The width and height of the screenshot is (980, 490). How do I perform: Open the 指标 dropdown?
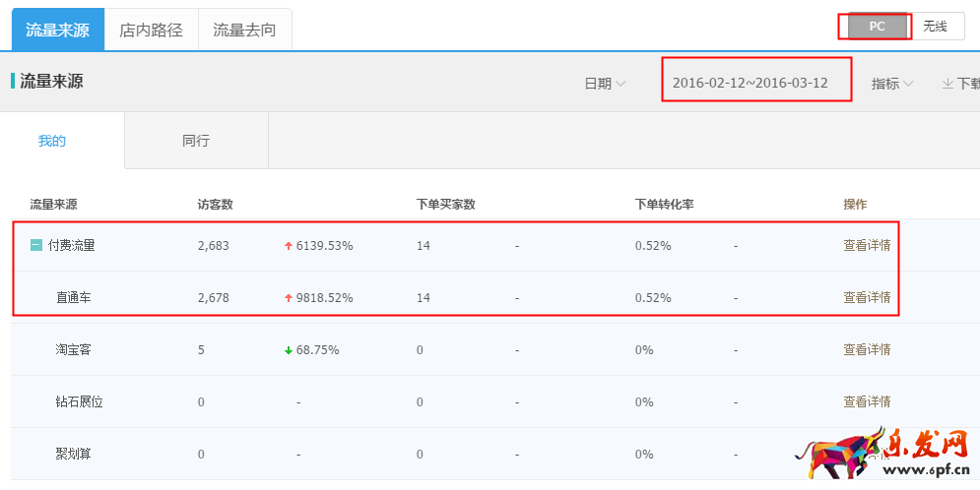tap(891, 84)
